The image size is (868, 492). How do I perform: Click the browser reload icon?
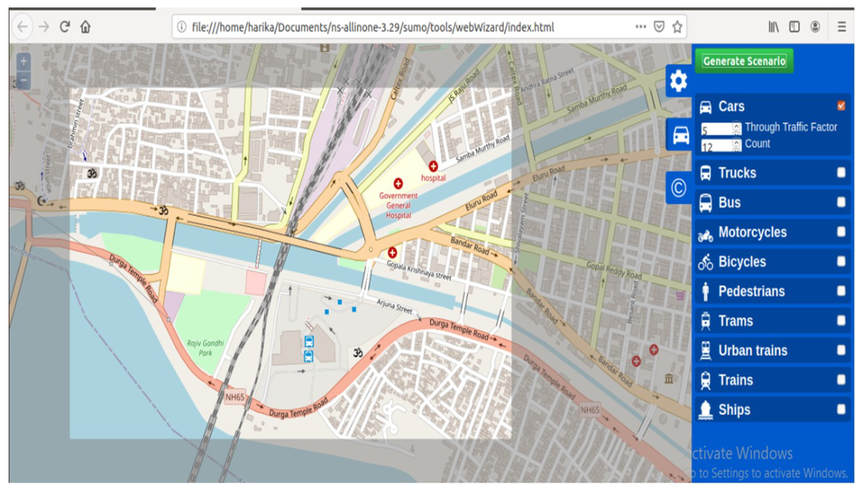(64, 27)
